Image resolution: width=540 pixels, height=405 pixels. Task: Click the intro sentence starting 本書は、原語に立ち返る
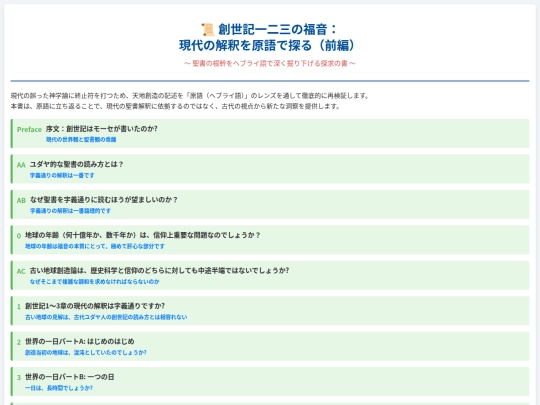point(175,106)
